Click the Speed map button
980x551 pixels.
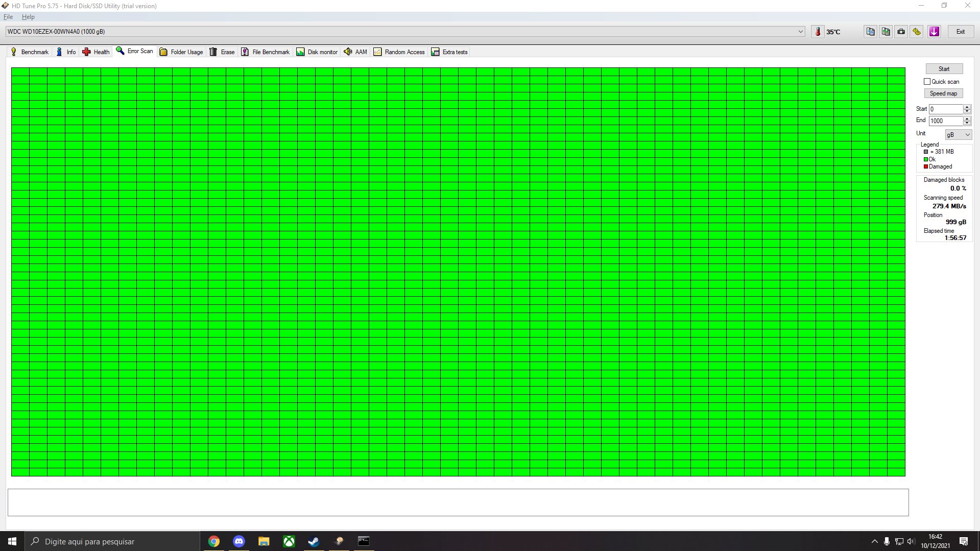click(x=943, y=93)
